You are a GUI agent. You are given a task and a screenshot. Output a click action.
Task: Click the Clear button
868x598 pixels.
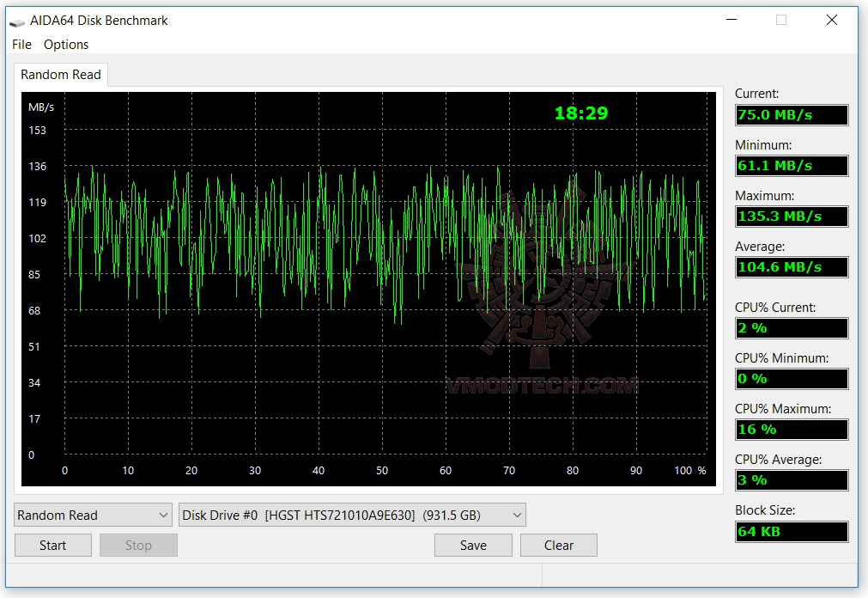pyautogui.click(x=558, y=545)
